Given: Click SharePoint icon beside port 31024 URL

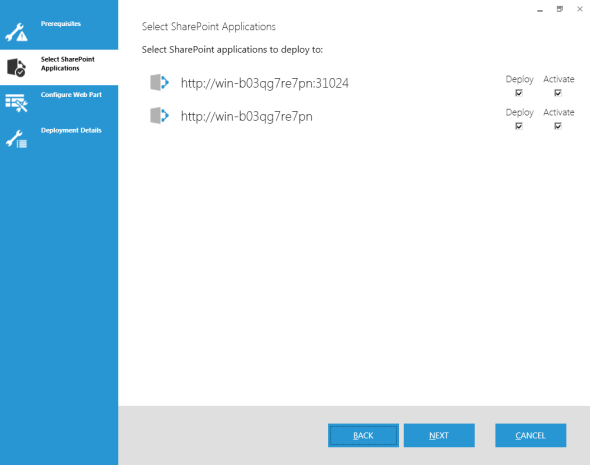Looking at the screenshot, I should pos(160,82).
